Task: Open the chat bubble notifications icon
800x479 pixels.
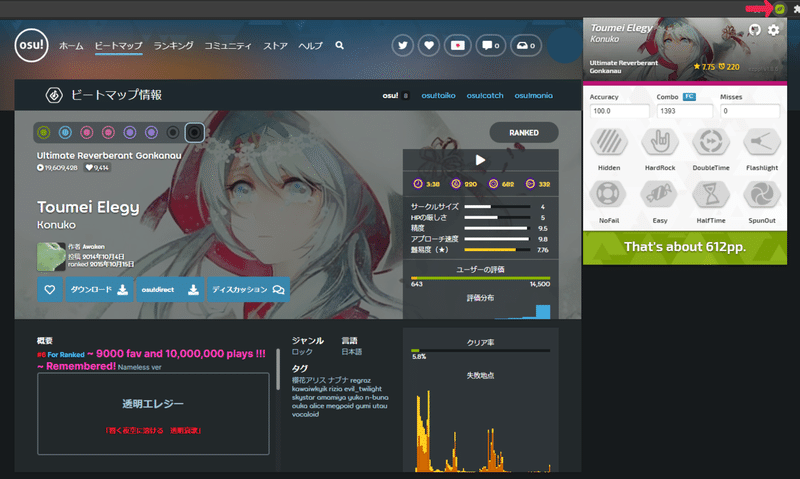Action: [x=491, y=45]
